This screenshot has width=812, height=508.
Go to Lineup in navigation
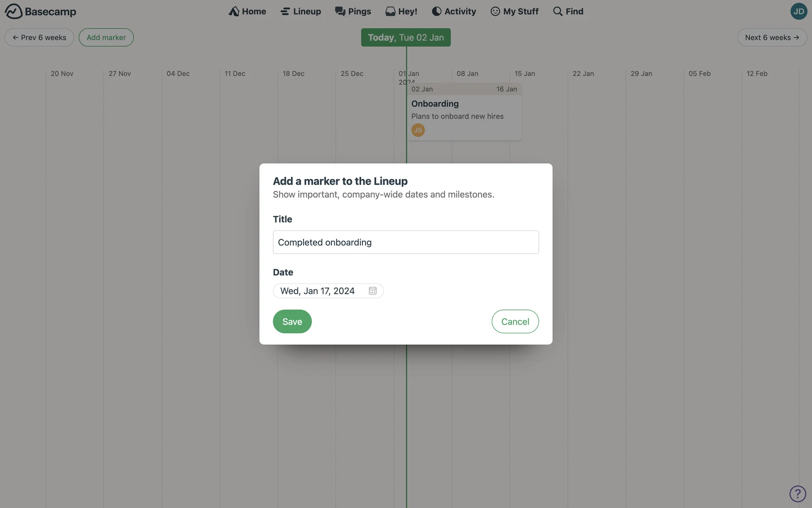pyautogui.click(x=301, y=11)
